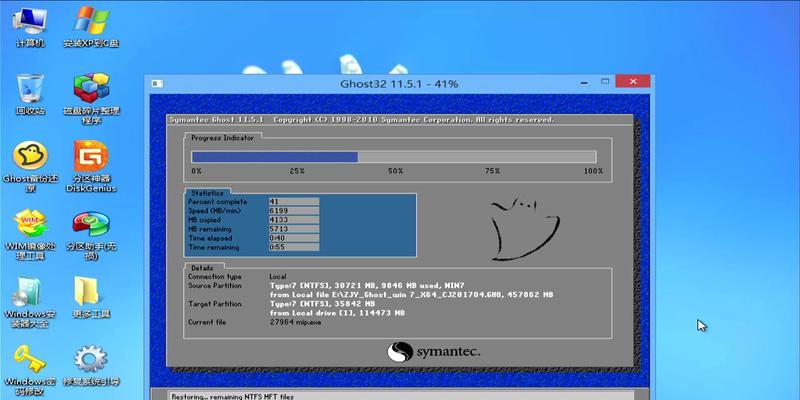This screenshot has height=400, width=800.
Task: Launch the 分区神器 DiskGenius icon
Action: pyautogui.click(x=91, y=167)
